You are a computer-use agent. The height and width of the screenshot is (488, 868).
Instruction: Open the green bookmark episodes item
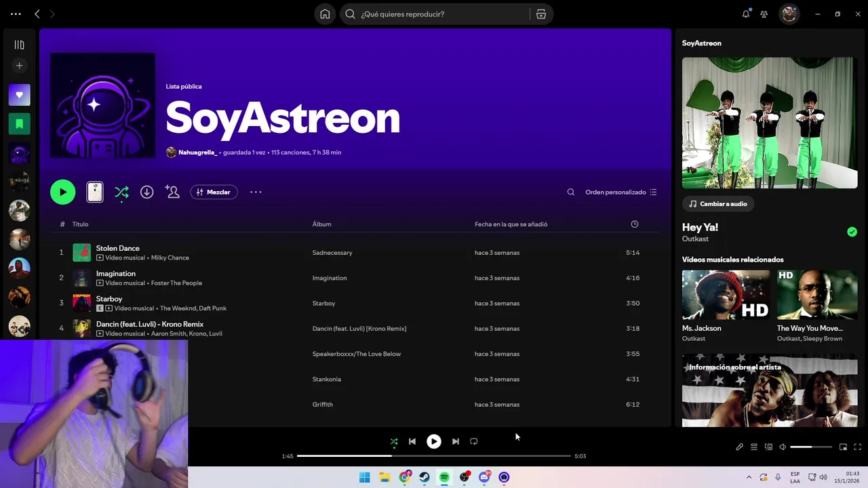point(19,124)
